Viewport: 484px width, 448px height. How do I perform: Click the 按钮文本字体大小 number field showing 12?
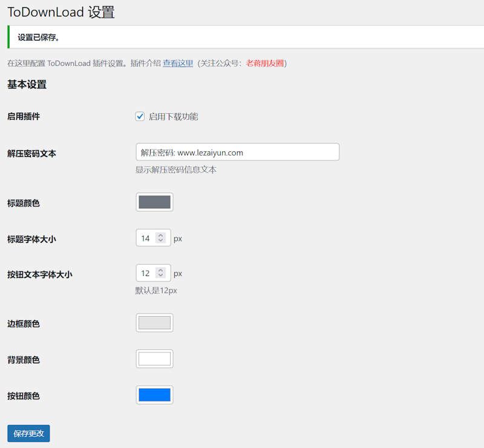coord(146,274)
